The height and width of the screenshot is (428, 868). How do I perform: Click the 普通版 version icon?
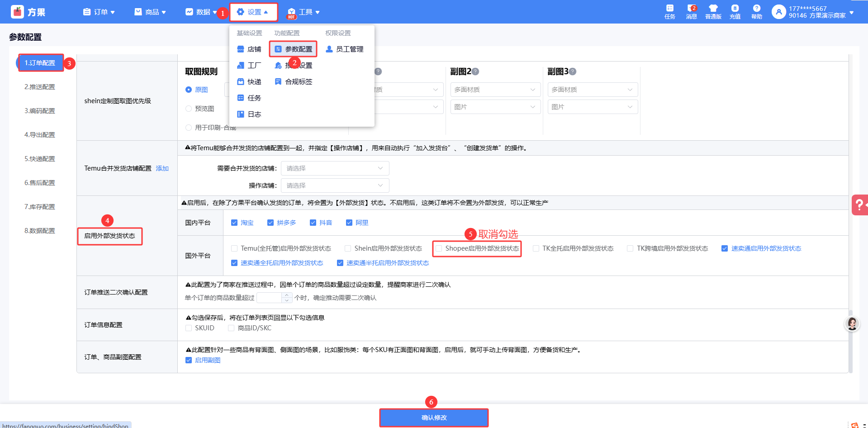tap(713, 11)
